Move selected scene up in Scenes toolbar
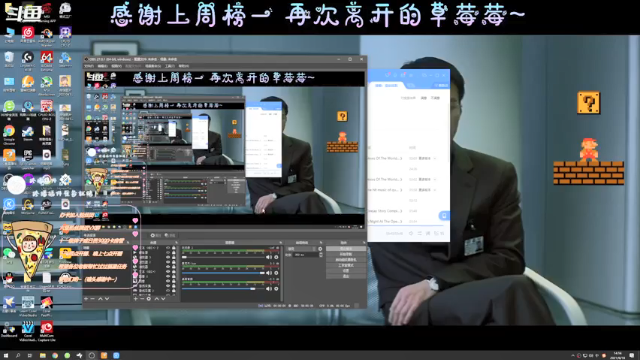 (100, 299)
